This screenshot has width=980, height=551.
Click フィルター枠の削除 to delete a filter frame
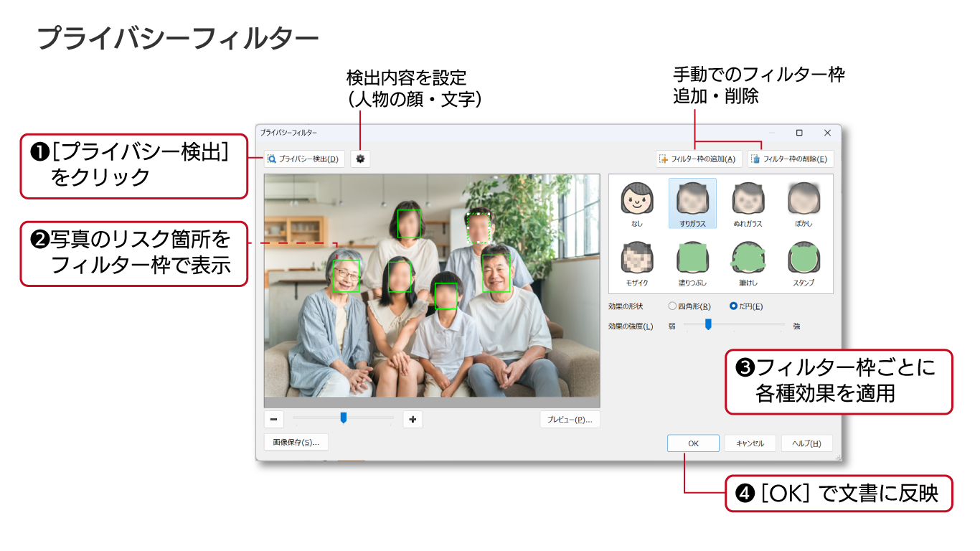(x=790, y=159)
